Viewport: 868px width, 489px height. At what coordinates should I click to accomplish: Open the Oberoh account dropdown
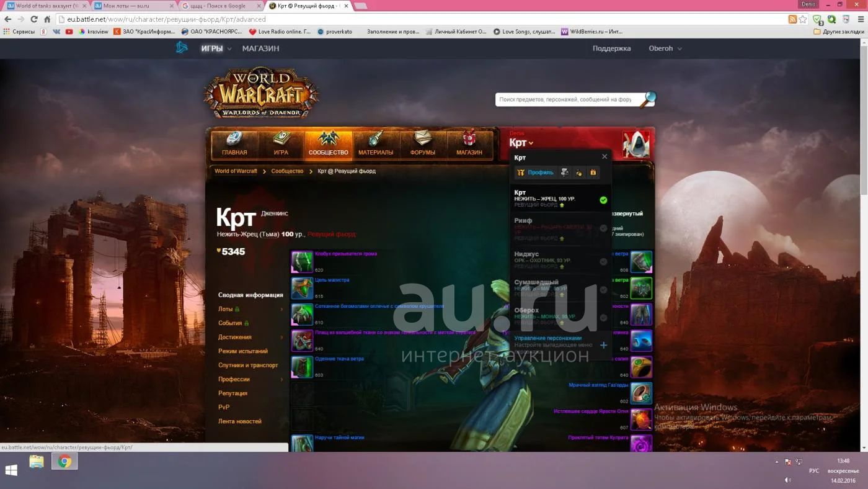pos(665,48)
